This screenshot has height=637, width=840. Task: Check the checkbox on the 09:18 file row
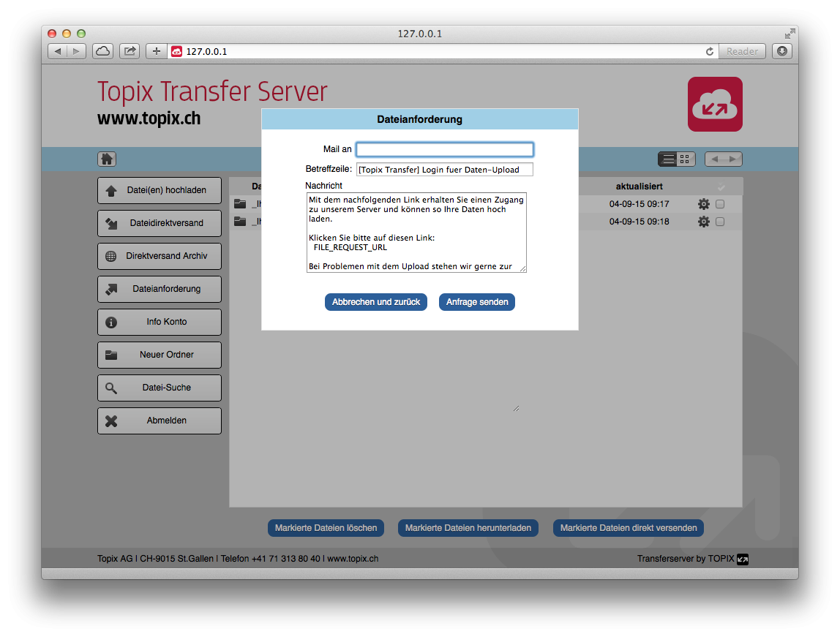[719, 222]
